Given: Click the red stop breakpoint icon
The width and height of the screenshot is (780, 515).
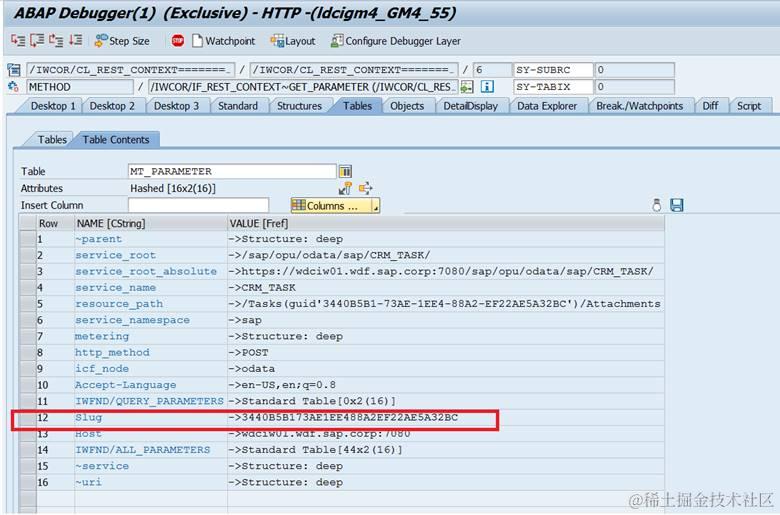Looking at the screenshot, I should [178, 41].
